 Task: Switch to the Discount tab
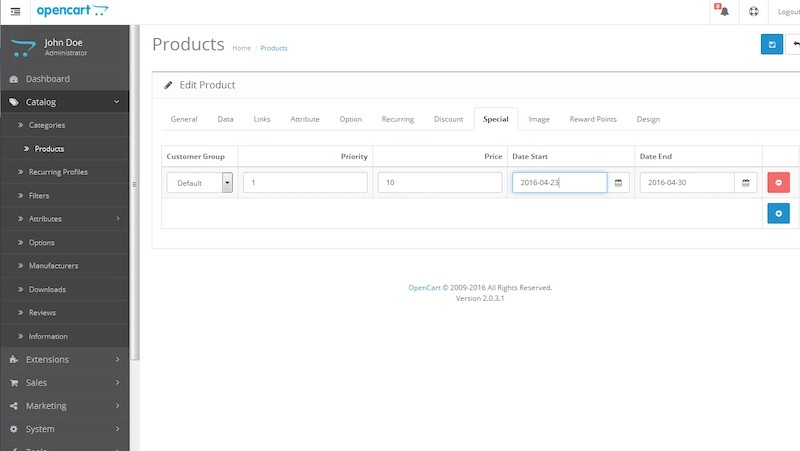(x=448, y=119)
